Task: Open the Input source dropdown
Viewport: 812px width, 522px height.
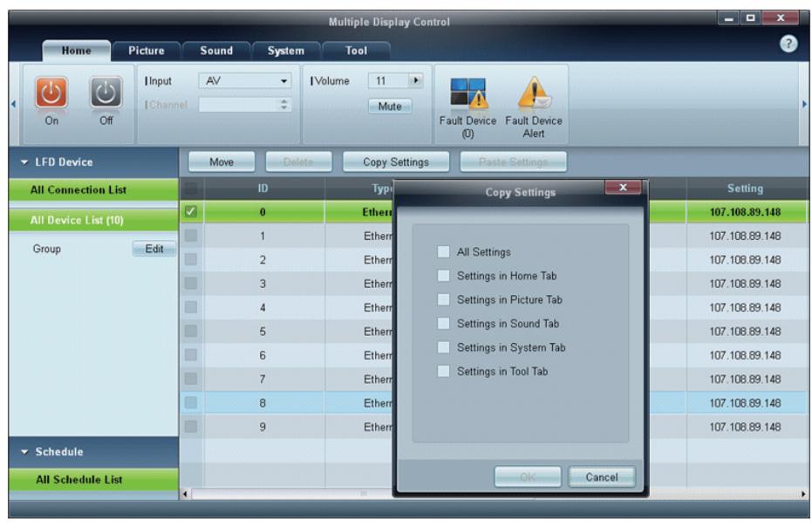Action: click(x=245, y=81)
